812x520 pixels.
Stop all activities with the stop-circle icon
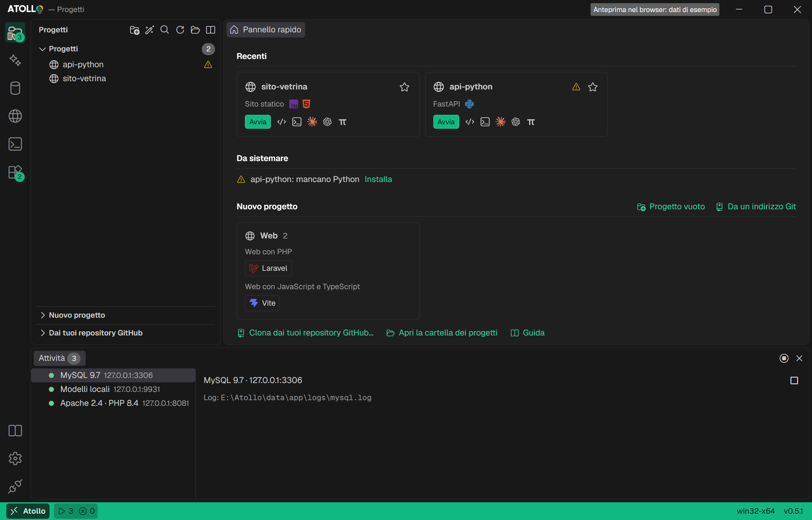click(784, 358)
